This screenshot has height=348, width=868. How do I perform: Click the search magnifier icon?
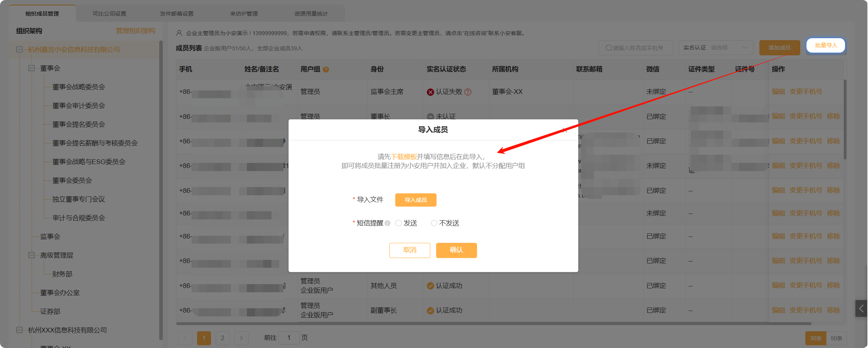608,48
